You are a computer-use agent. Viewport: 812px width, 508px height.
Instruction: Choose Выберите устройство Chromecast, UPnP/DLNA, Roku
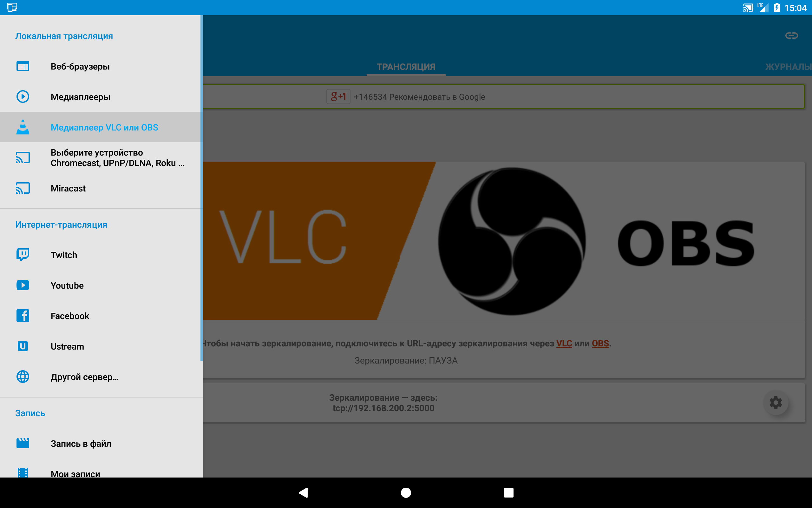(101, 157)
